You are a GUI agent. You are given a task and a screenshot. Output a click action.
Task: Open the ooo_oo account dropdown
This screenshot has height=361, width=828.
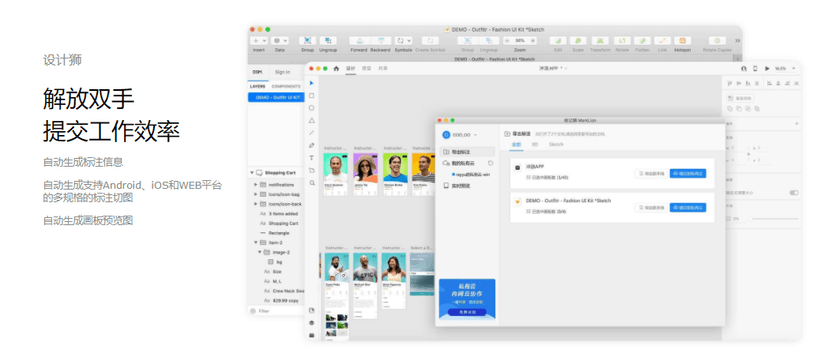[460, 135]
